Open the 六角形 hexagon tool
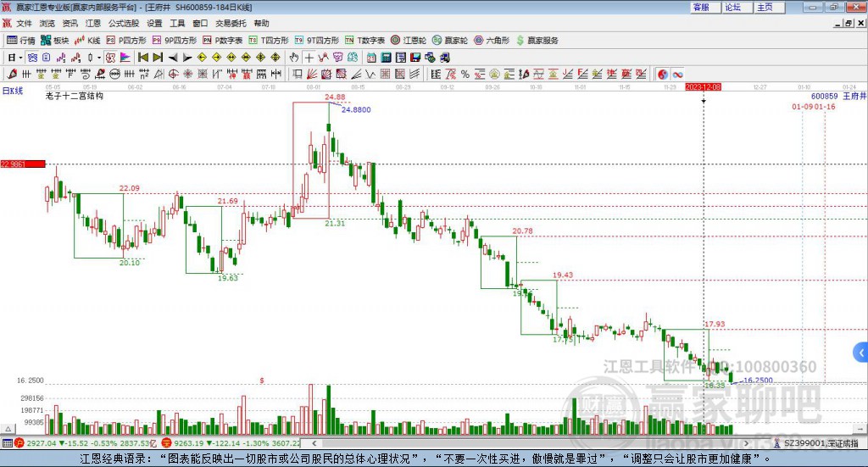This screenshot has width=868, height=467. click(x=492, y=41)
